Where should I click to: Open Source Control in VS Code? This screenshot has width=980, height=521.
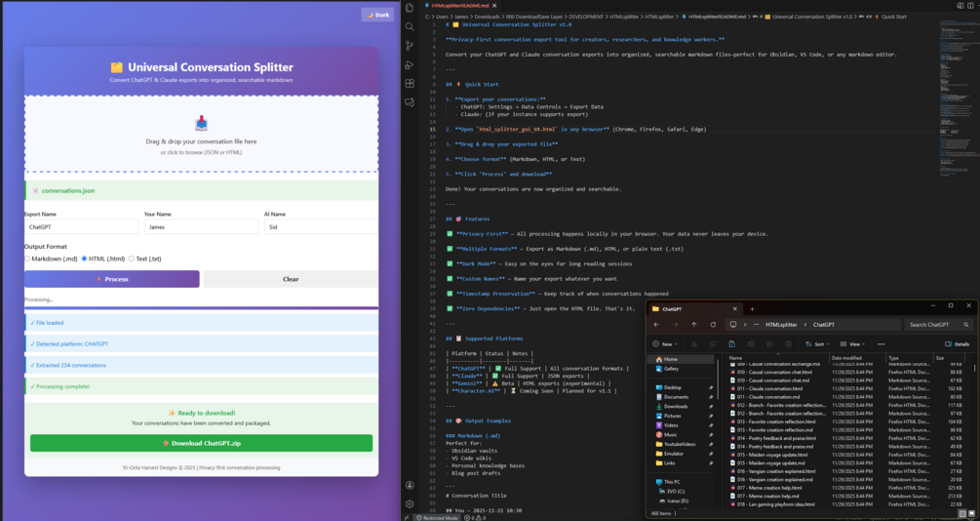click(410, 46)
